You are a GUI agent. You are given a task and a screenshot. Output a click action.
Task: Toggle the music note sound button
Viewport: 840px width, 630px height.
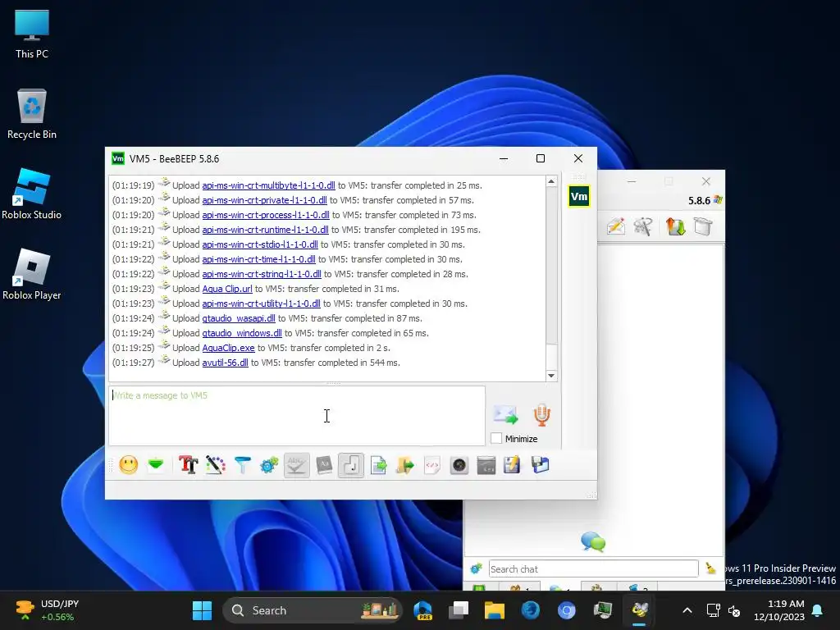pyautogui.click(x=351, y=465)
